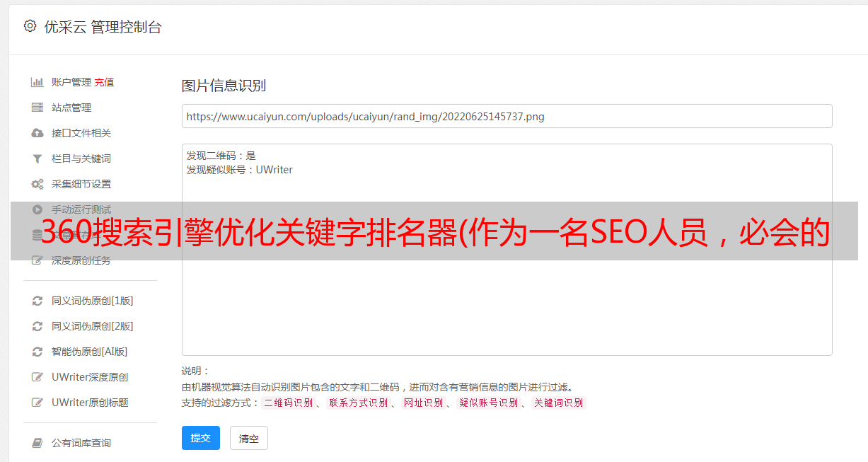This screenshot has height=462, width=868.
Task: Go to 同义词伪原创[2版] menu entry
Action: click(93, 326)
